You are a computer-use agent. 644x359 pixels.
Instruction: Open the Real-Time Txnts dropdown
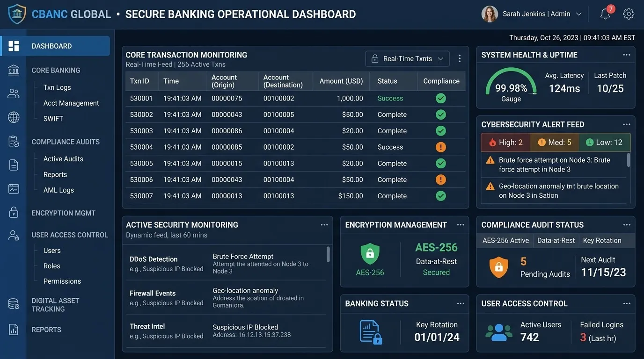click(x=407, y=58)
